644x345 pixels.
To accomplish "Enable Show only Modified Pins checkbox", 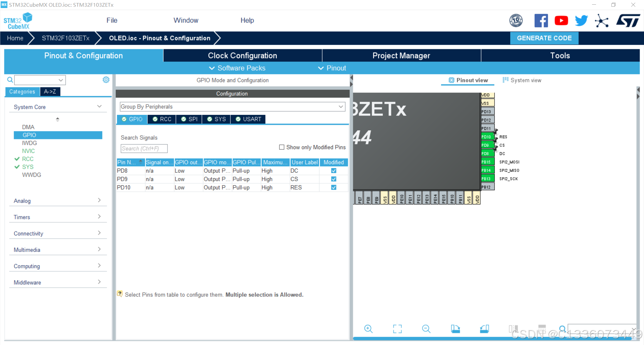I will [x=282, y=147].
